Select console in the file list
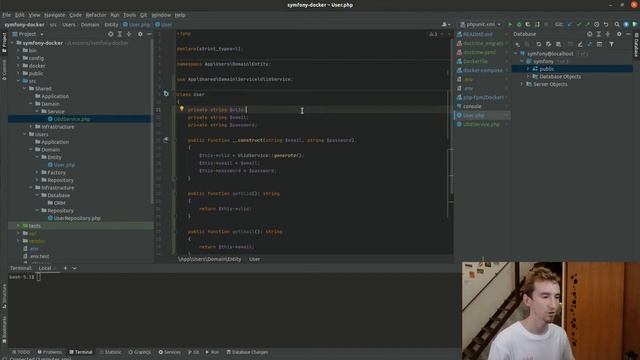640x360 pixels. pos(472,106)
